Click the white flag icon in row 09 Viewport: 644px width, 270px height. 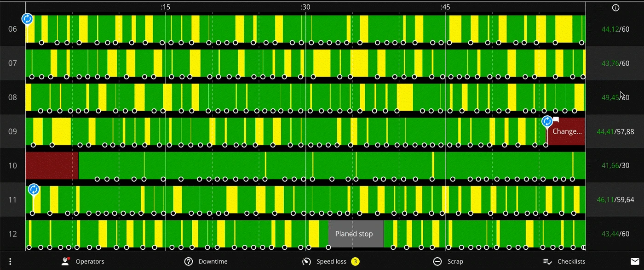[x=556, y=120]
